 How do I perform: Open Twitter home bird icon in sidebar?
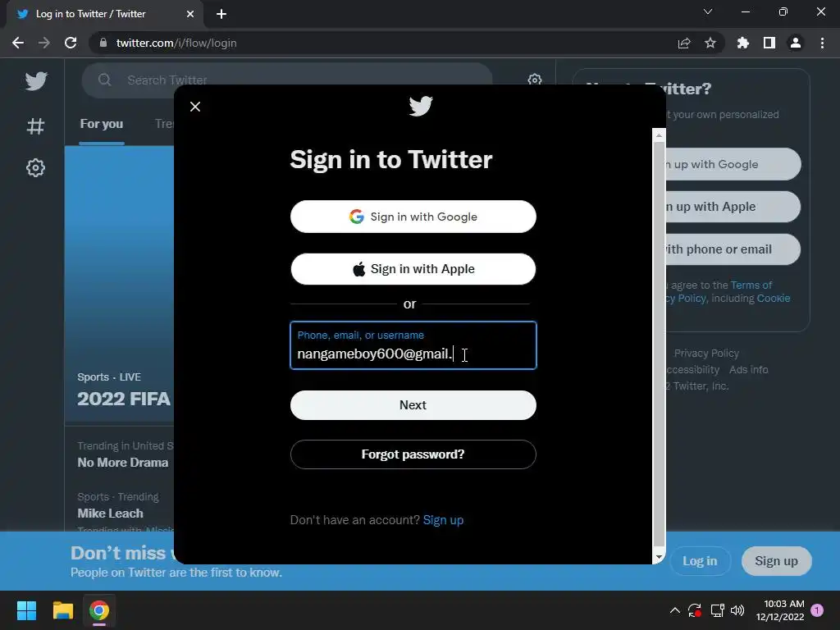pyautogui.click(x=36, y=81)
